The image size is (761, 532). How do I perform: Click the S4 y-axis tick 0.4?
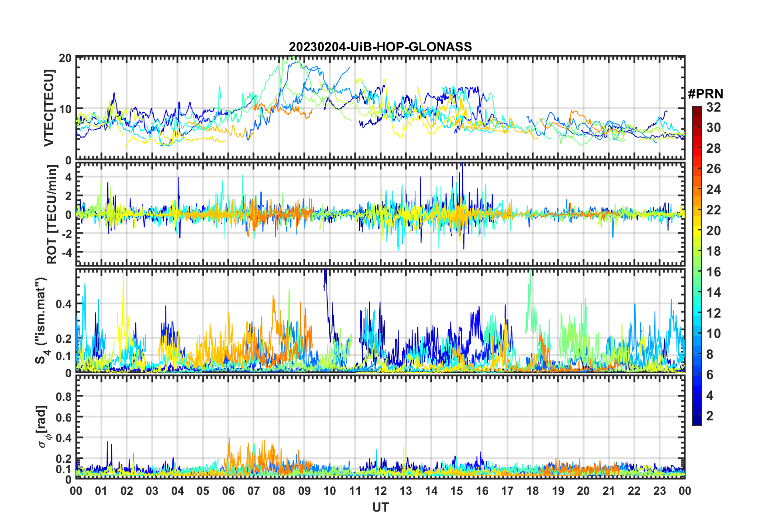[64, 304]
